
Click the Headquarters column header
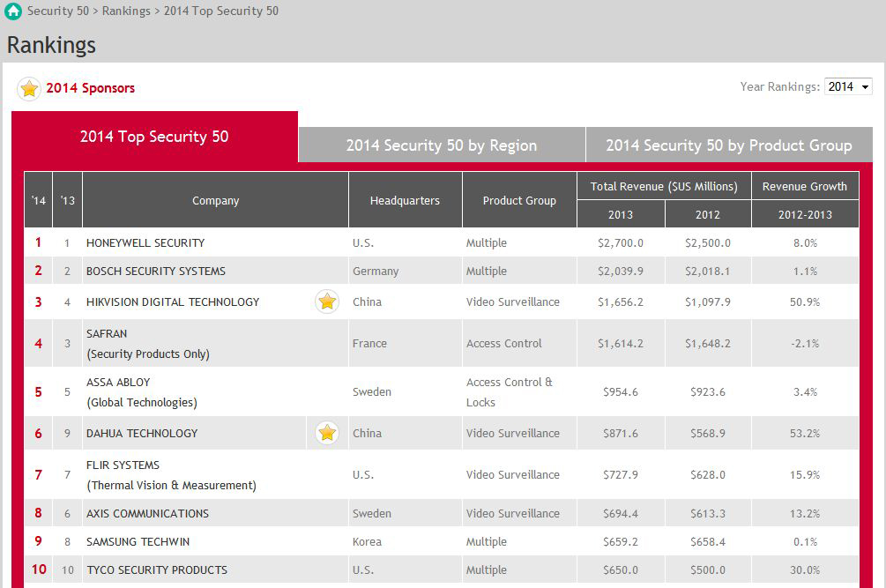(406, 200)
